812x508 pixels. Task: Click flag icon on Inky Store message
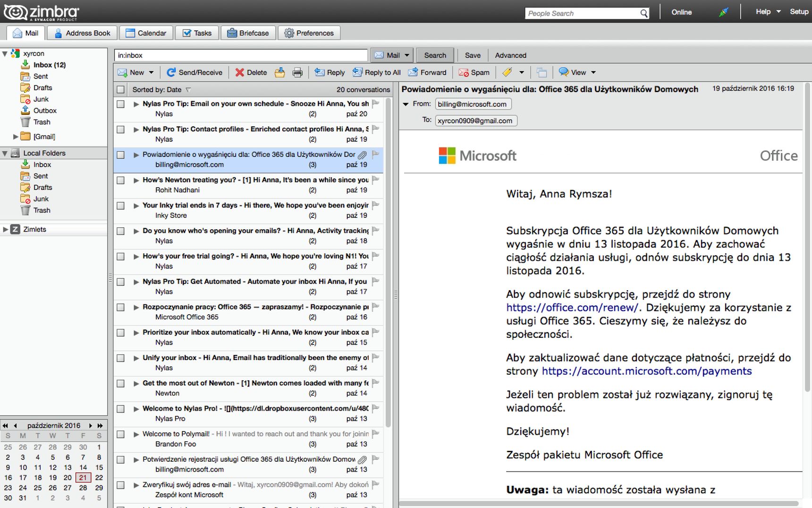(x=376, y=205)
